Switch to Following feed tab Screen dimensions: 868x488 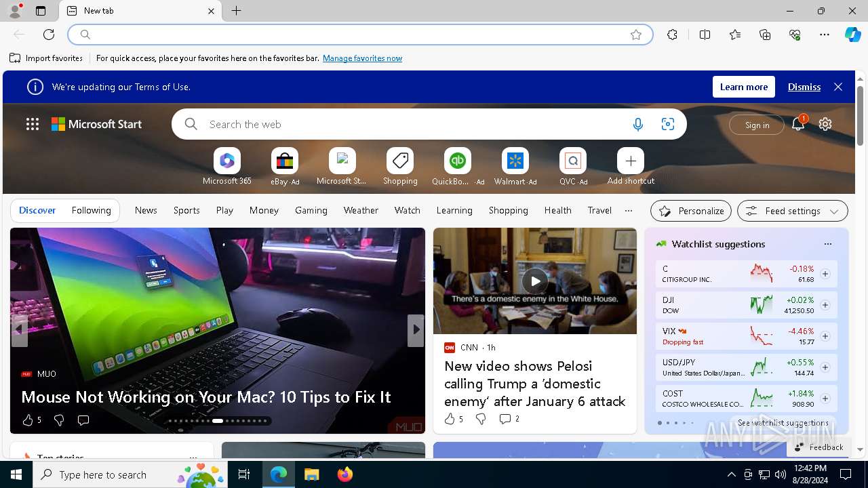click(x=91, y=210)
